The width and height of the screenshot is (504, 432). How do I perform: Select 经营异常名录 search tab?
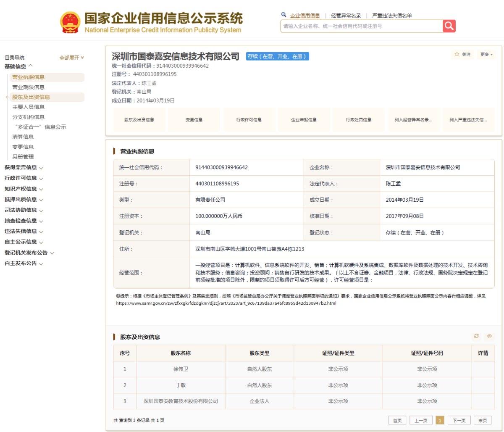click(346, 16)
